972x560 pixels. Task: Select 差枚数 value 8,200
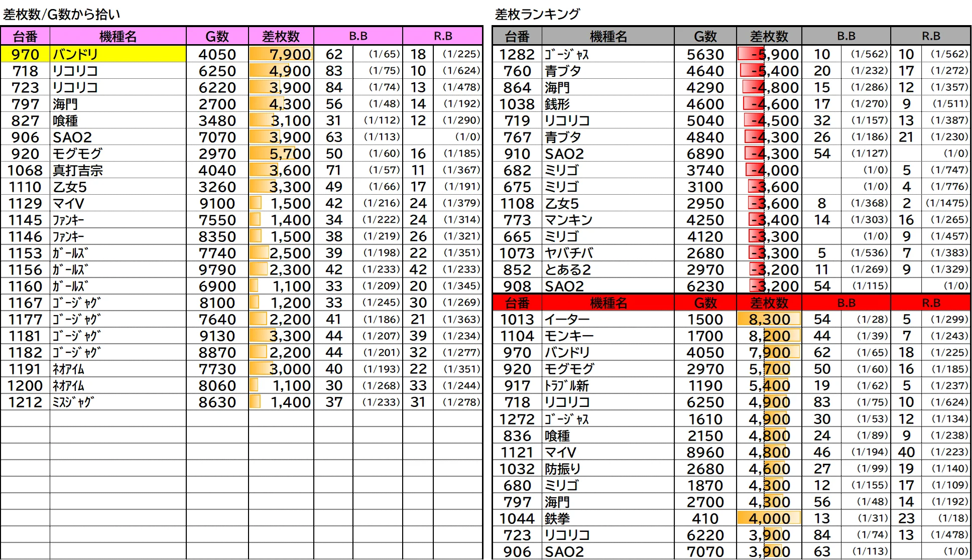(769, 336)
